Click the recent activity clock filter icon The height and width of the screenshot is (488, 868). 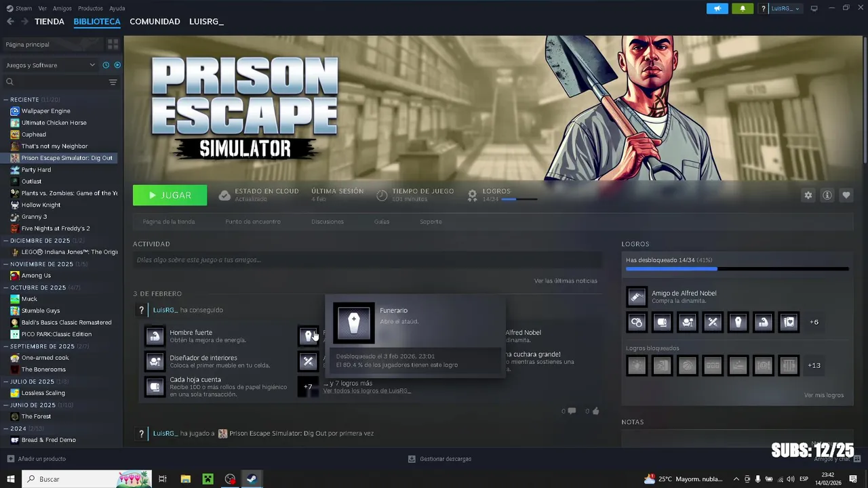106,65
